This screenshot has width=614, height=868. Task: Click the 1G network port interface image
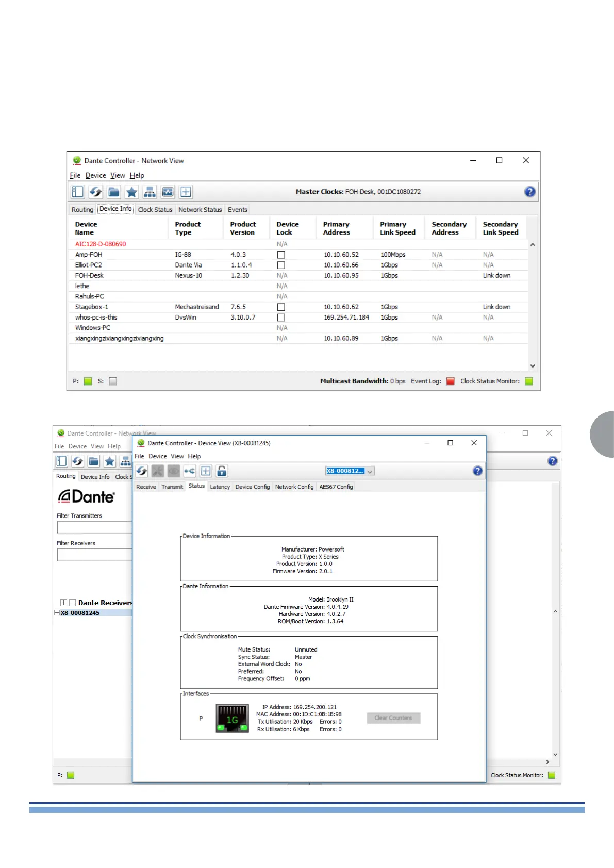232,718
